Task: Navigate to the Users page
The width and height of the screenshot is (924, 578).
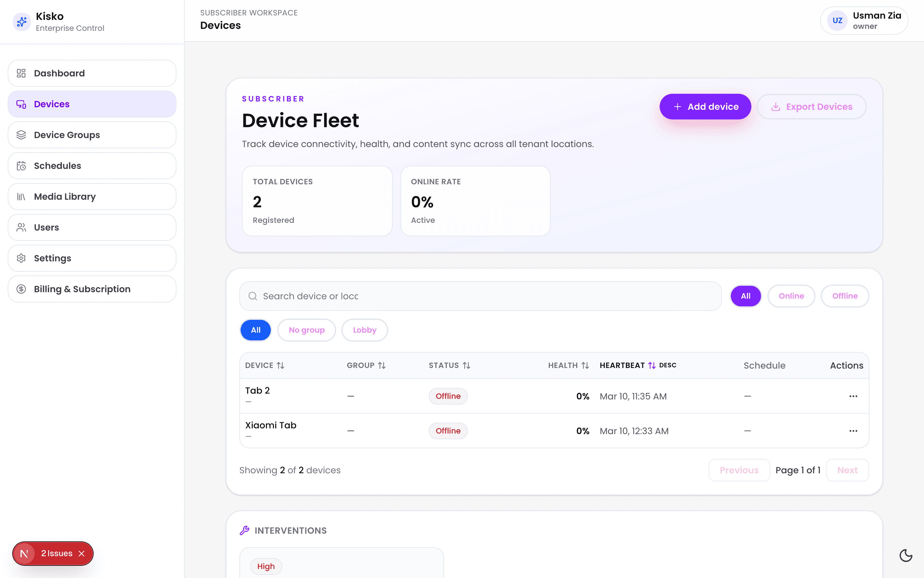Action: 92,227
